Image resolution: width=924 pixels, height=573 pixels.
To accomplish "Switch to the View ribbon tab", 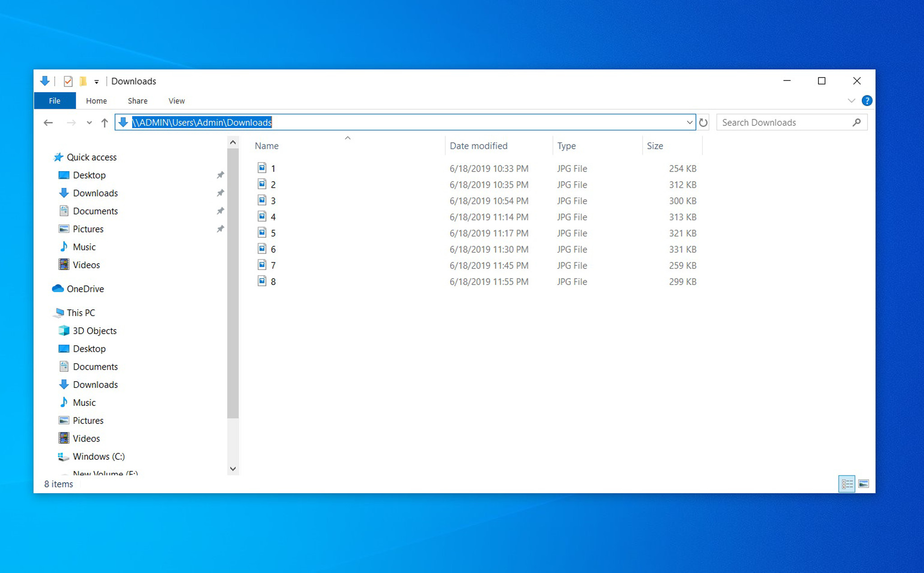I will (176, 101).
